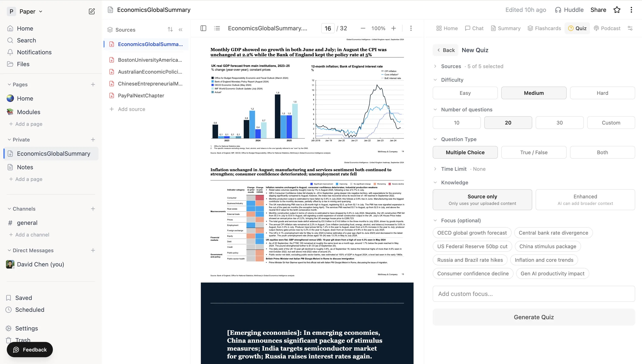Select True / False question type
This screenshot has height=364, width=642.
[534, 153]
